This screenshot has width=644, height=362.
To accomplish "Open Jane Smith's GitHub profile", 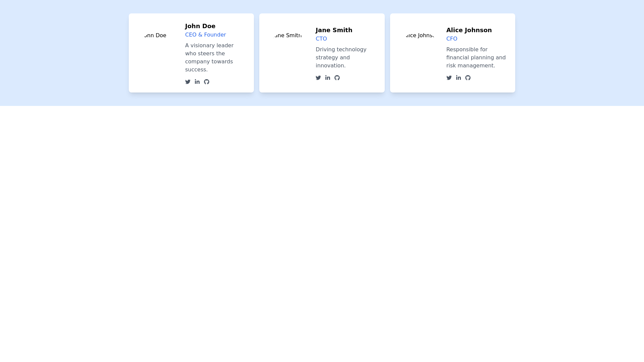I will (337, 77).
